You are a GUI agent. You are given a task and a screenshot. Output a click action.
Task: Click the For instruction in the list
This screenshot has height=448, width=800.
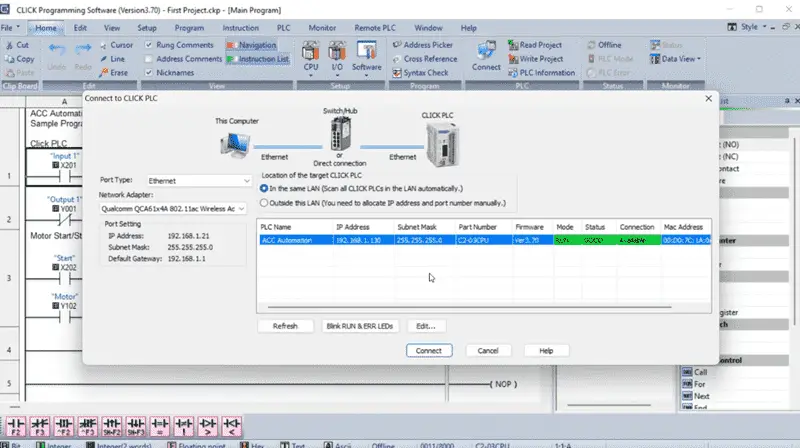click(694, 384)
